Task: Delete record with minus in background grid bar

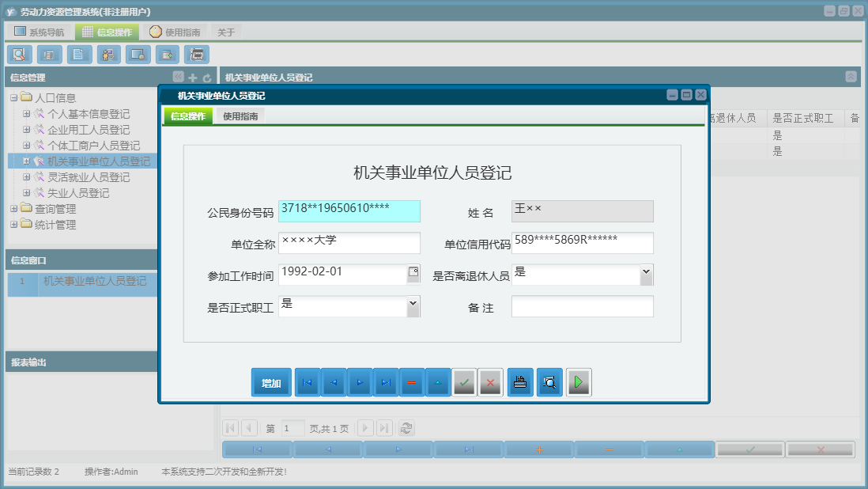Action: [609, 449]
